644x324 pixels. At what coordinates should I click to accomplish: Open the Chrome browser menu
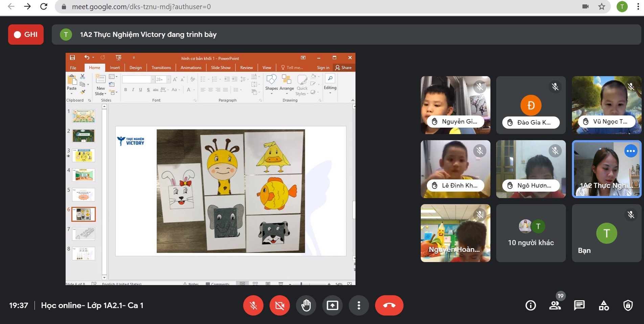pos(638,7)
